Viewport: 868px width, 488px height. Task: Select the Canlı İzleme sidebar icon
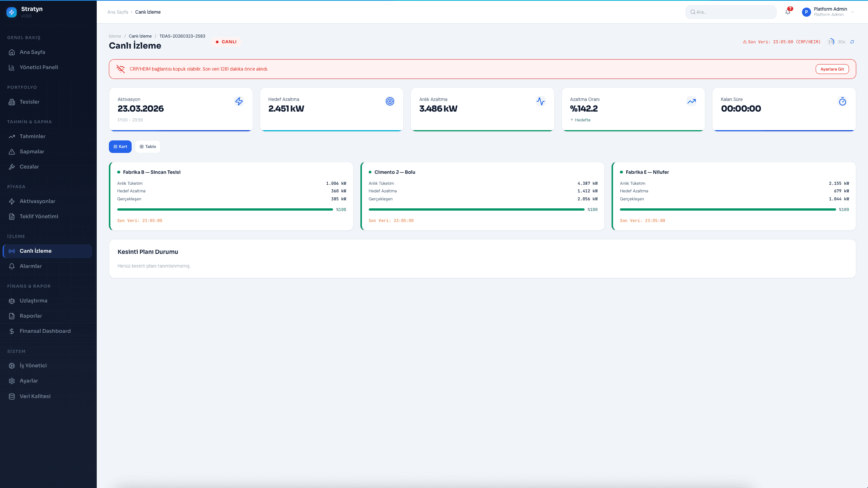point(11,251)
